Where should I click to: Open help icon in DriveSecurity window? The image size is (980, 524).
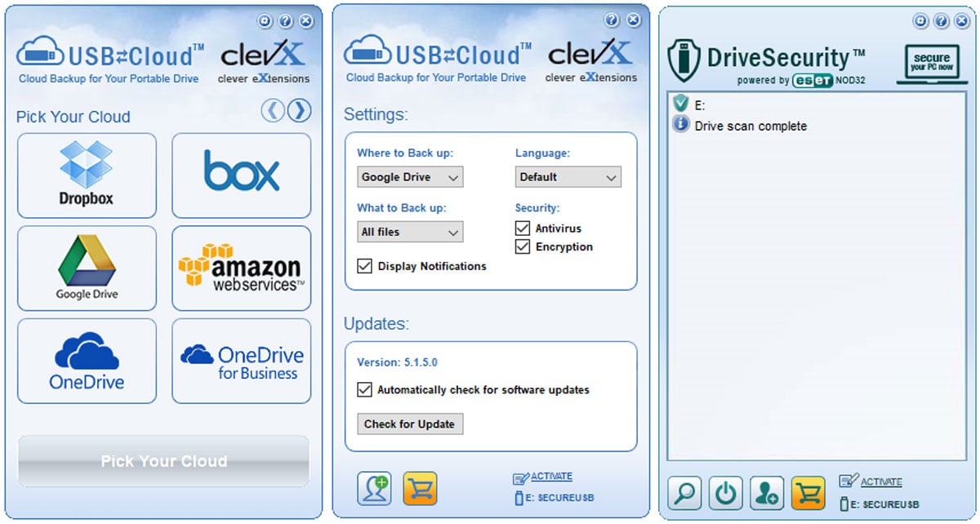pyautogui.click(x=942, y=20)
